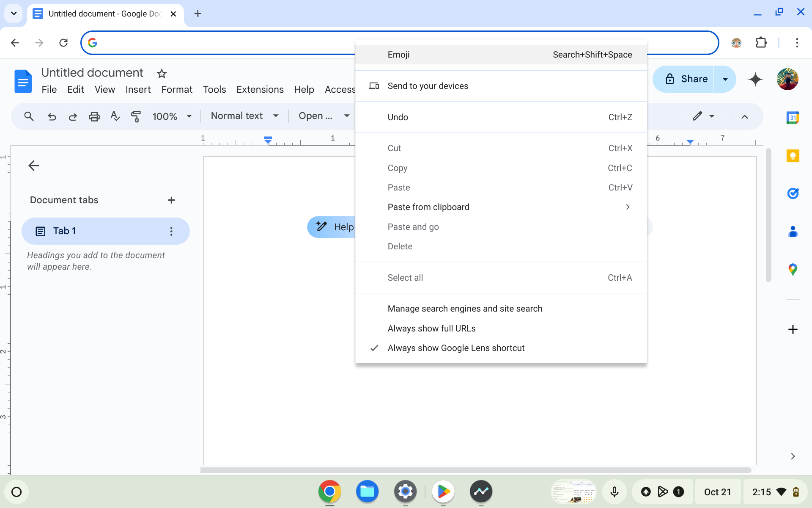Open the File menu
This screenshot has height=508, width=812.
[49, 89]
